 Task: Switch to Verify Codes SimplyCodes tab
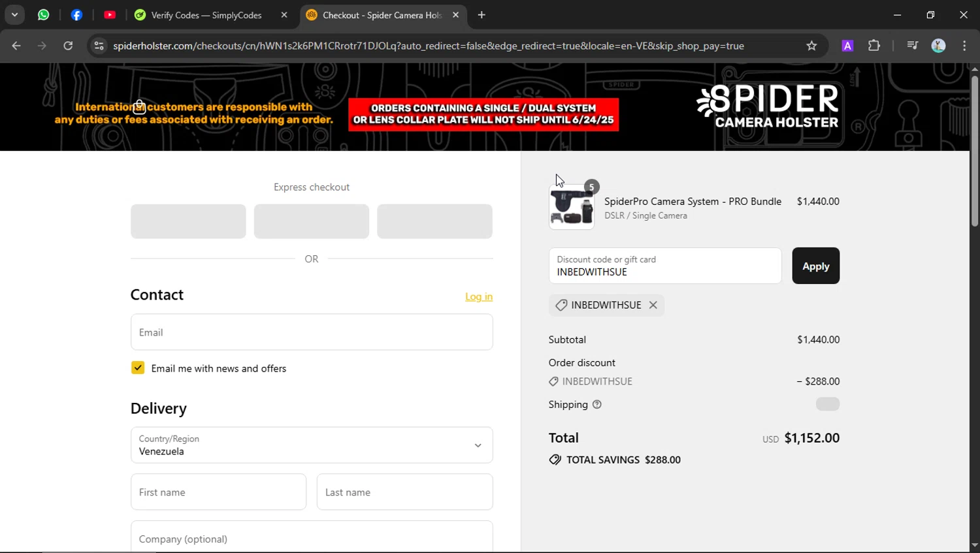click(x=206, y=15)
